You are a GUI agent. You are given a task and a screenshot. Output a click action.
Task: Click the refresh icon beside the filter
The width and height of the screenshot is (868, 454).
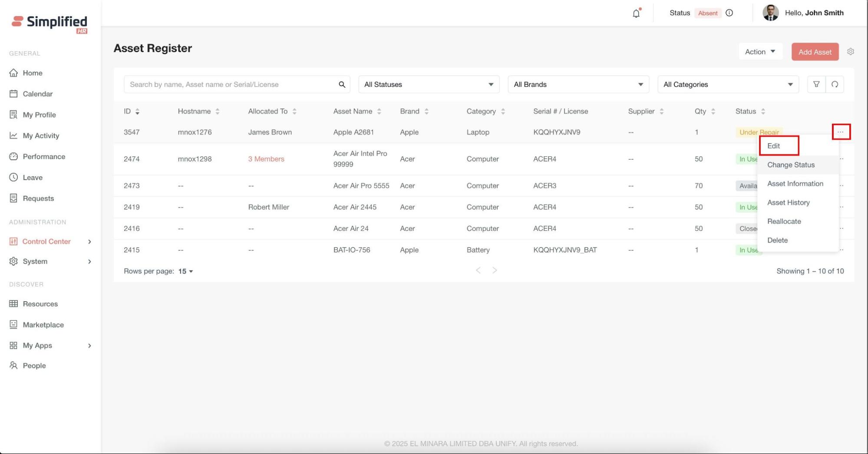pyautogui.click(x=835, y=84)
